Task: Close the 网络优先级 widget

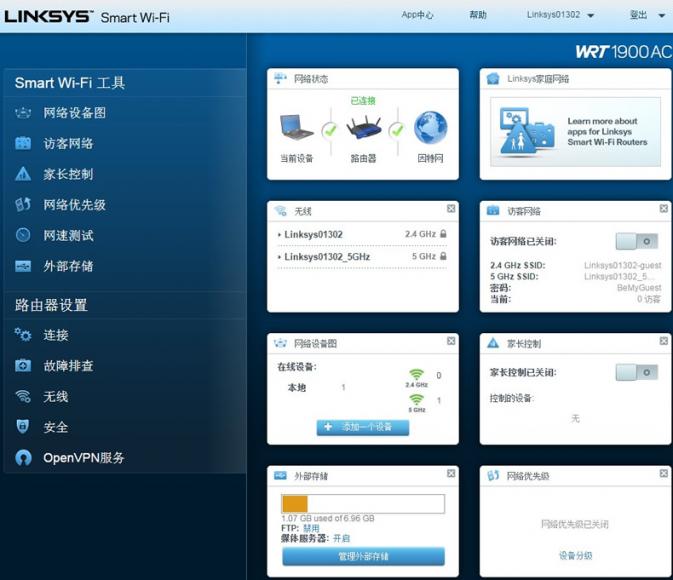Action: pyautogui.click(x=664, y=474)
